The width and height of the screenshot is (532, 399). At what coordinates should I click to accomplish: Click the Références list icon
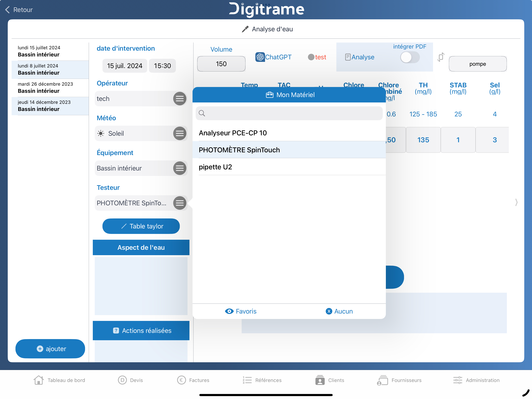[247, 380]
